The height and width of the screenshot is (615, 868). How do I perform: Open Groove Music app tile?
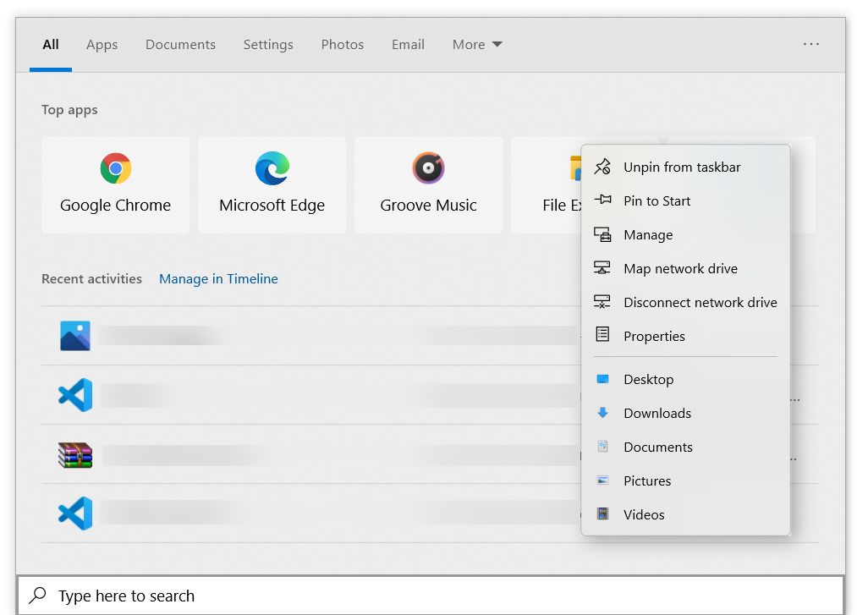click(x=428, y=185)
